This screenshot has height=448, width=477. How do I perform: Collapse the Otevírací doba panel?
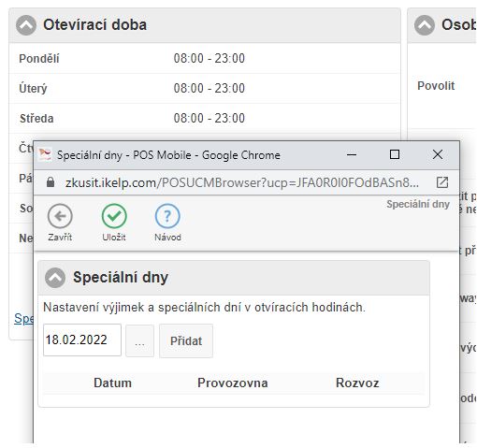point(26,25)
